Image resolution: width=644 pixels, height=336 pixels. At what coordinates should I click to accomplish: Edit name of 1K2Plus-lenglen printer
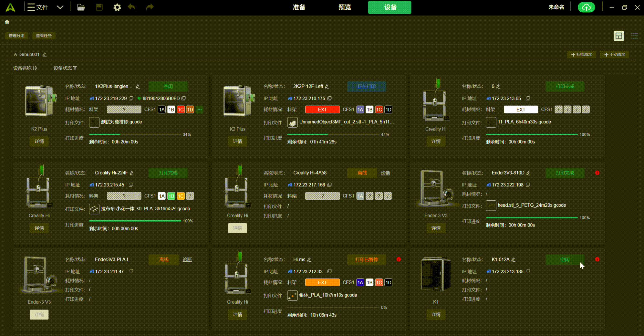pos(138,86)
